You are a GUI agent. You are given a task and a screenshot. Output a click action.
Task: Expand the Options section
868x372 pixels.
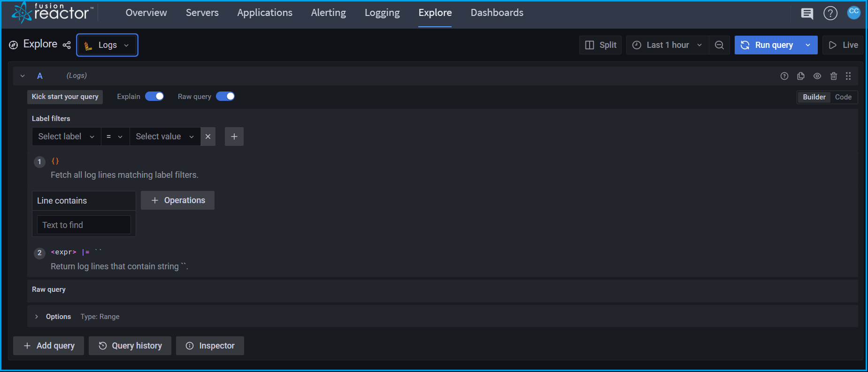pyautogui.click(x=37, y=317)
